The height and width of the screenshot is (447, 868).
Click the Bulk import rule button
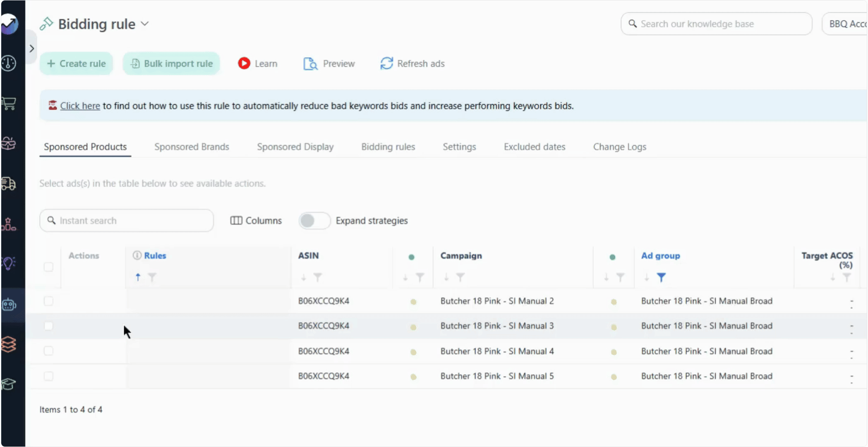pos(171,64)
